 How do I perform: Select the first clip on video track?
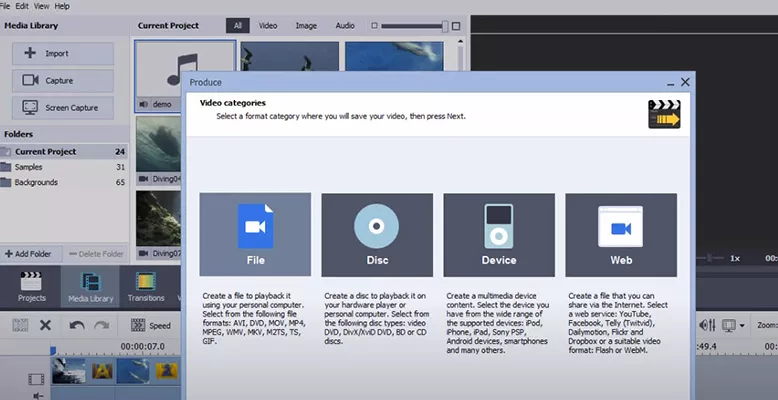click(x=68, y=371)
